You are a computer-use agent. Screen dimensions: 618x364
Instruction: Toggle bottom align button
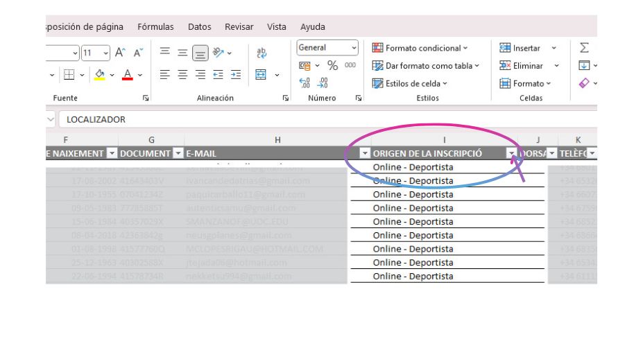tap(200, 53)
